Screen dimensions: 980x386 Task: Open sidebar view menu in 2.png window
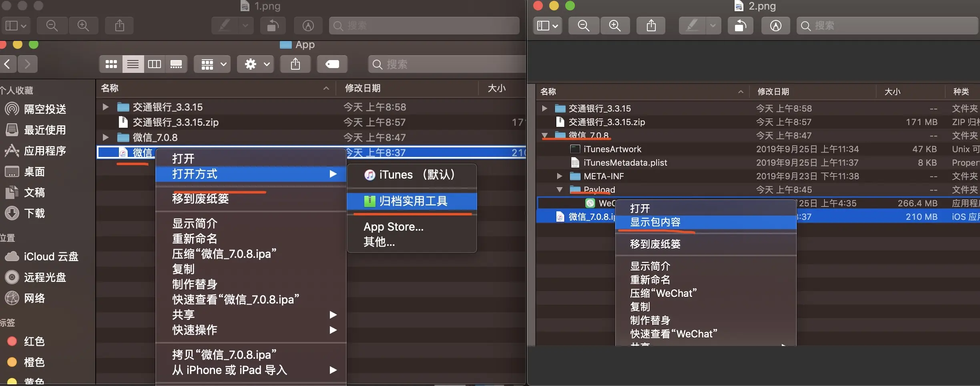tap(547, 26)
